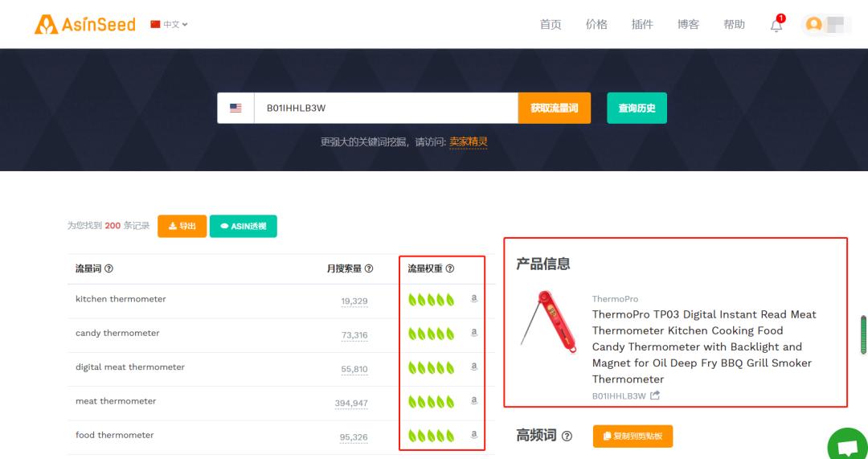Open the 卖家精灵 link

point(469,141)
